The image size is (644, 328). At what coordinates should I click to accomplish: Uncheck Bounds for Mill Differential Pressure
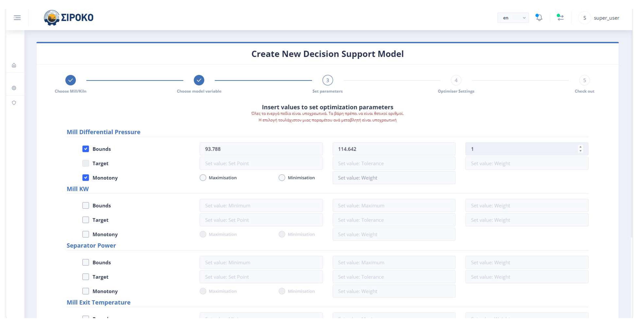coord(85,149)
